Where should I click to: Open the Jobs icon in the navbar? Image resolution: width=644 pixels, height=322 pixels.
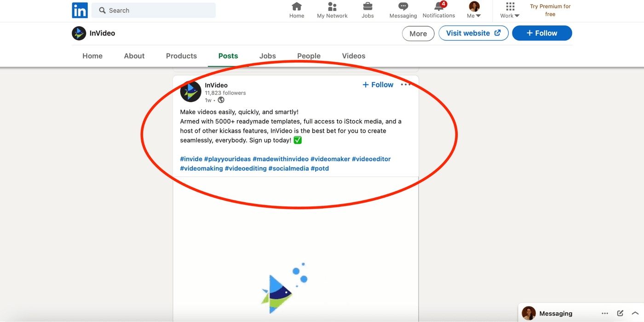click(x=368, y=9)
